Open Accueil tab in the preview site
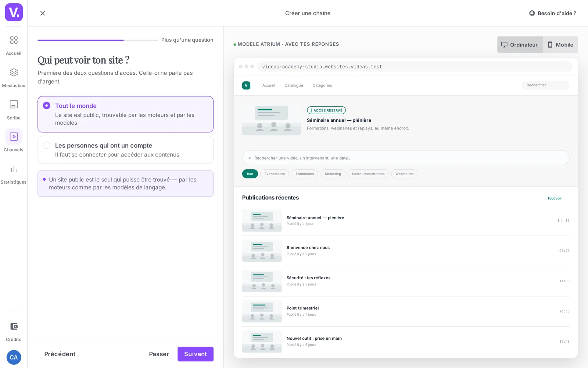 point(269,85)
